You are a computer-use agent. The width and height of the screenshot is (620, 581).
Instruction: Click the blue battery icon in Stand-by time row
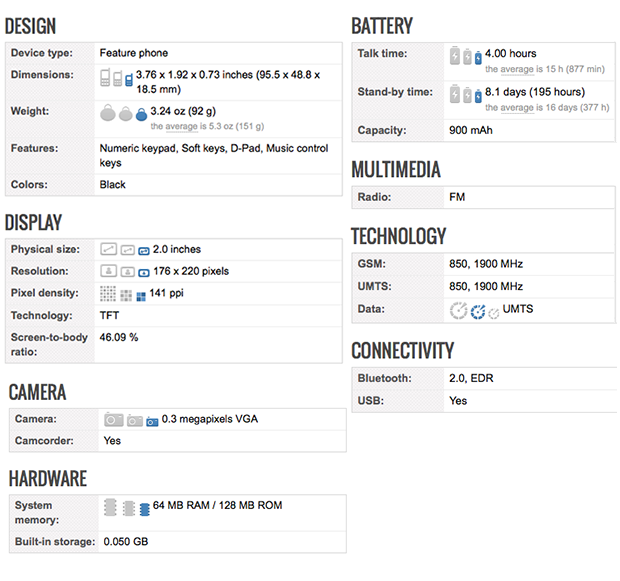478,95
